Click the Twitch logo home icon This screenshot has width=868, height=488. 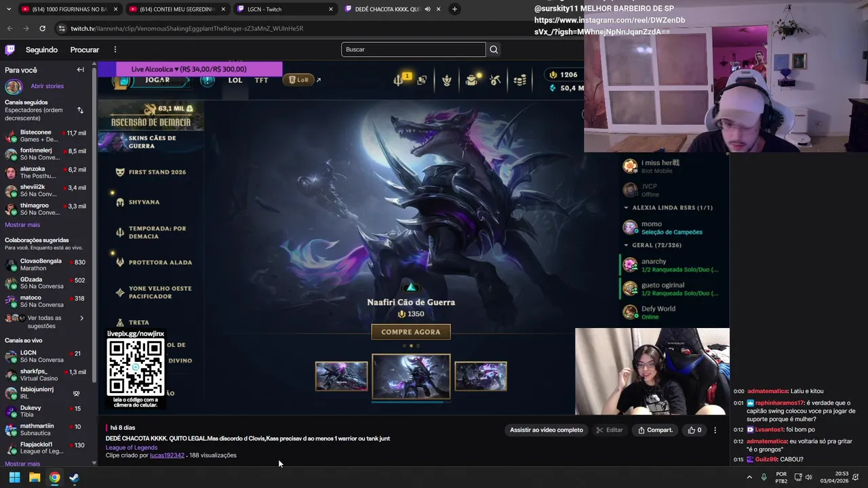[10, 49]
